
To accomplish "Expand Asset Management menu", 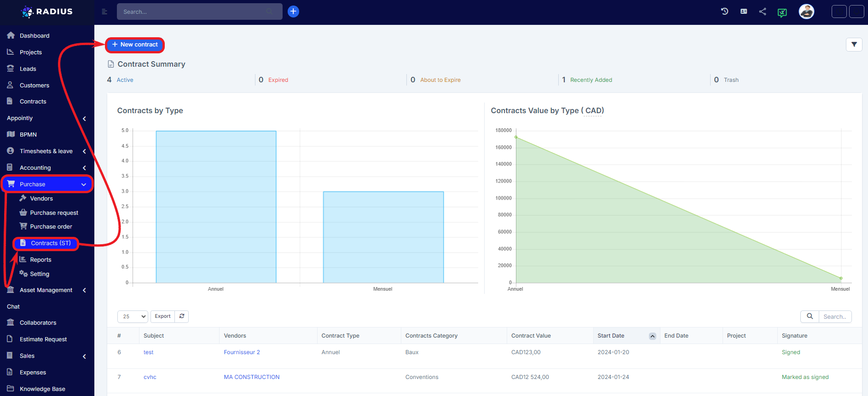I will click(46, 290).
